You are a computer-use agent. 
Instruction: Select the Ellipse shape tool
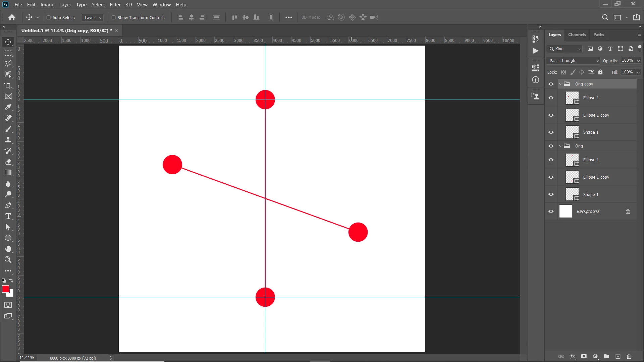point(8,238)
